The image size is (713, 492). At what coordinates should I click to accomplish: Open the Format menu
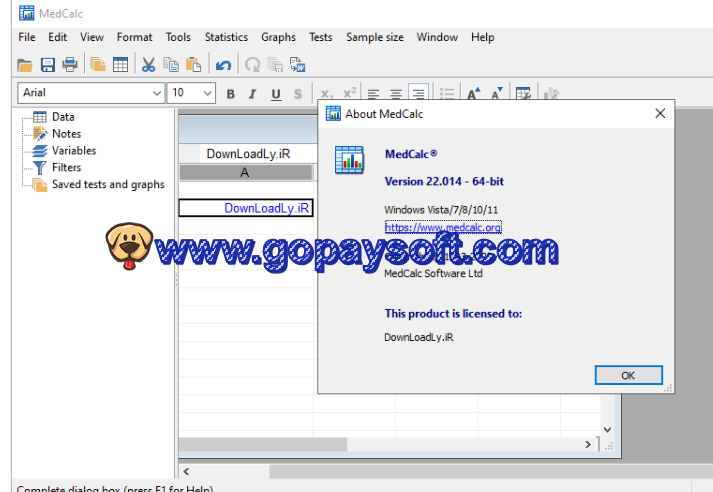(x=134, y=37)
